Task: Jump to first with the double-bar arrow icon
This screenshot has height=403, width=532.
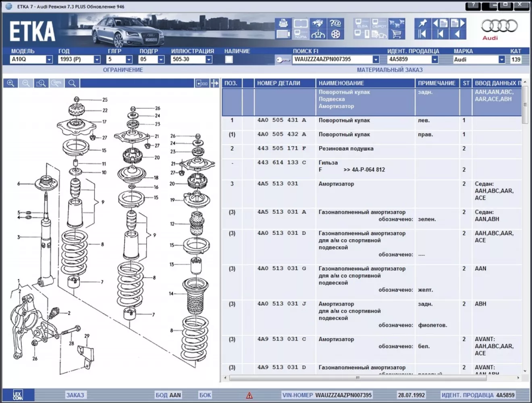Action: 423,34
